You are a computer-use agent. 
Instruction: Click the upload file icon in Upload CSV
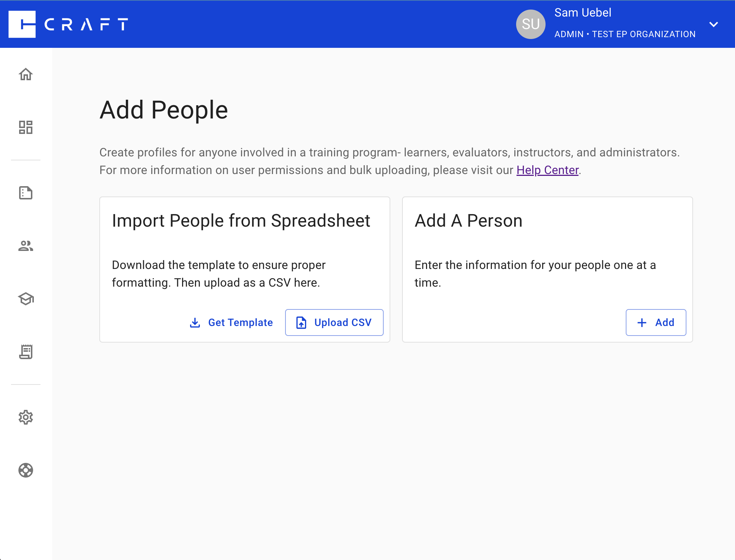(x=301, y=322)
